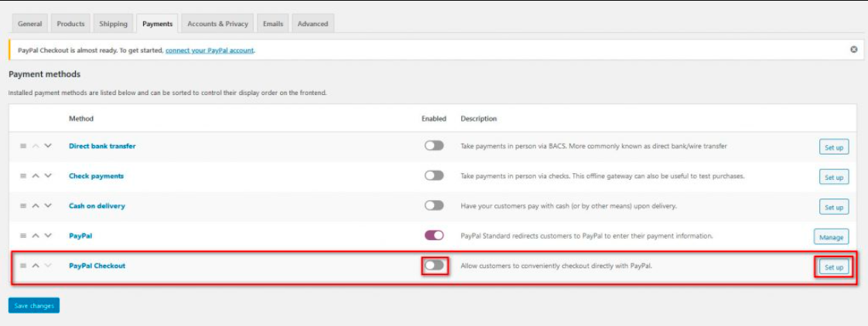Click drag handle icon for PayPal row

(23, 236)
